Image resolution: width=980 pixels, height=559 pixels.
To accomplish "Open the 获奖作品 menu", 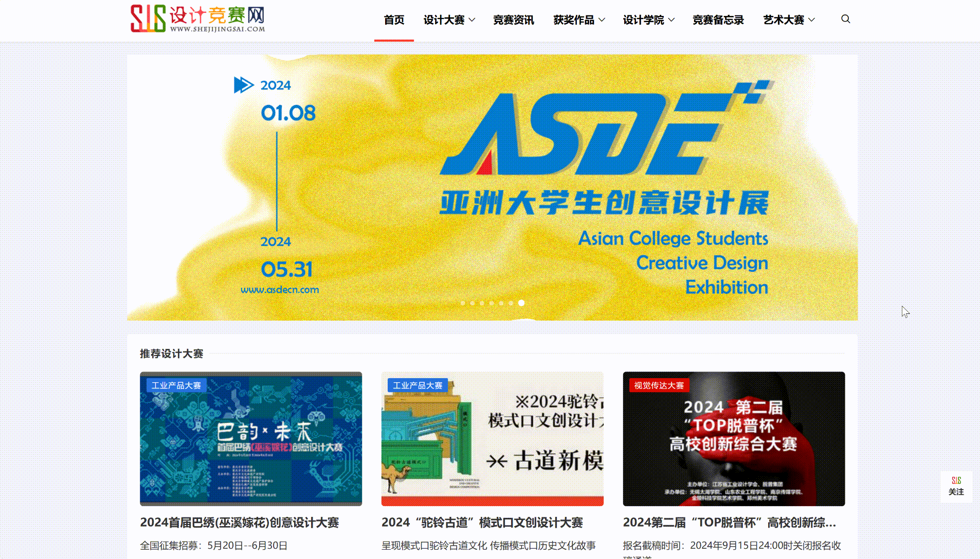I will tap(573, 20).
